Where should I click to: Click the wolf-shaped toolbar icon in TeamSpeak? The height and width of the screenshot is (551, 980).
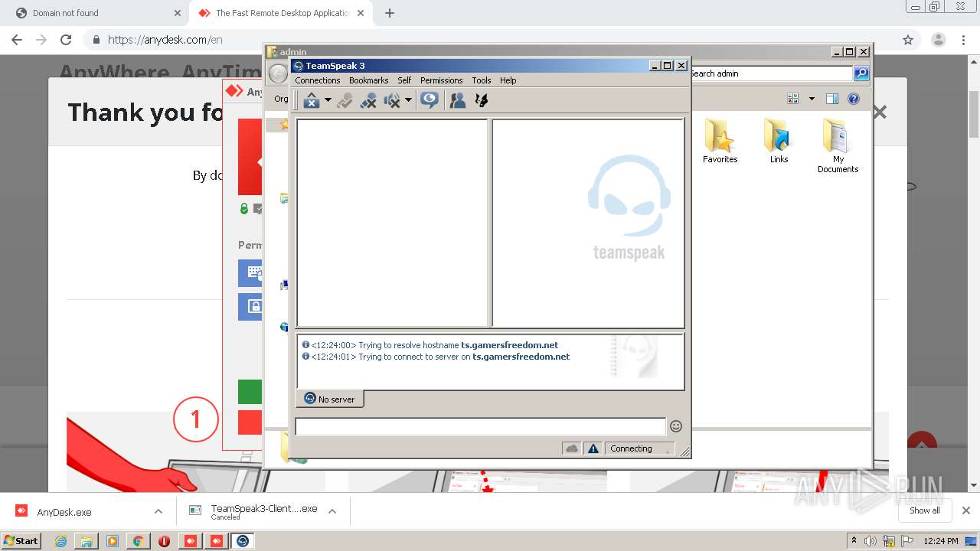tap(482, 100)
